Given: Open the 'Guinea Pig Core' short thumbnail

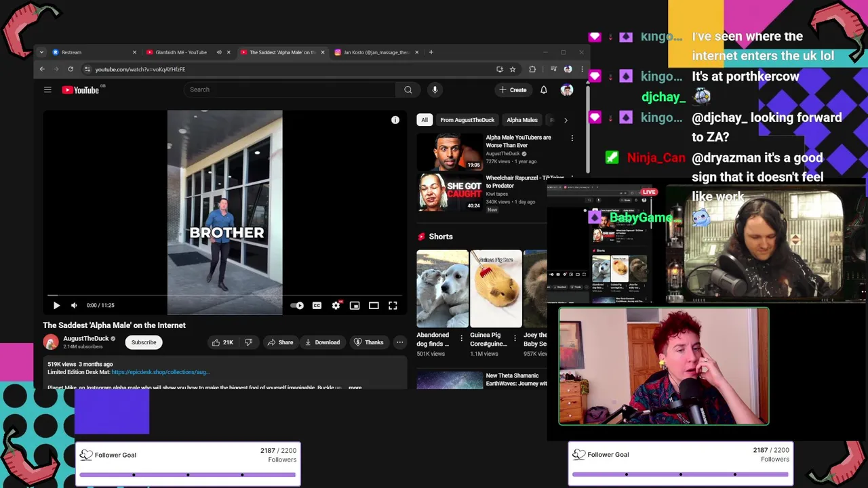Looking at the screenshot, I should tap(496, 289).
